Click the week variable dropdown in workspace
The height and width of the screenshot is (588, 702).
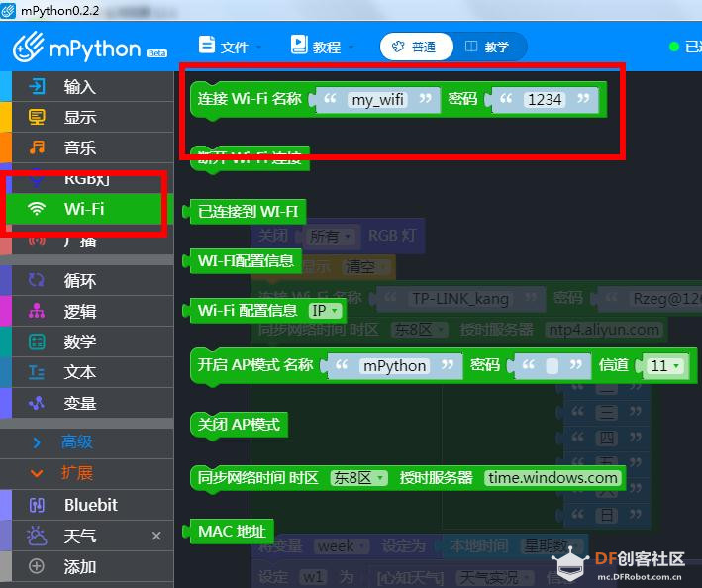342,546
